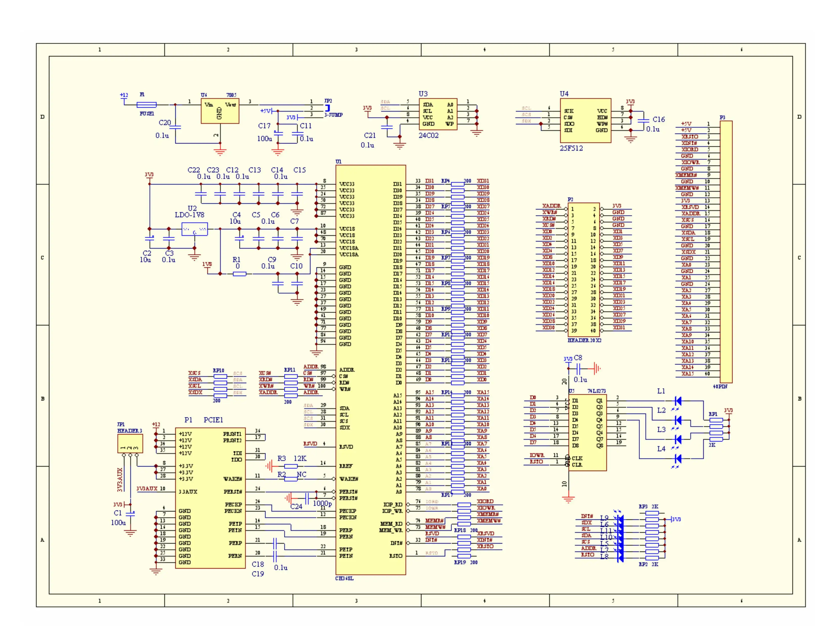The height and width of the screenshot is (644, 834).
Task: Select the JP1 HEADER3 component body
Action: pyautogui.click(x=130, y=444)
